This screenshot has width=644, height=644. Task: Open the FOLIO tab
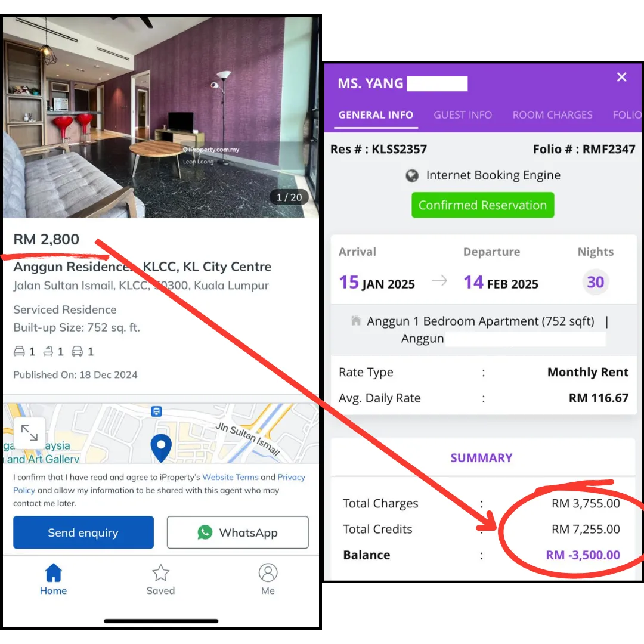[627, 115]
